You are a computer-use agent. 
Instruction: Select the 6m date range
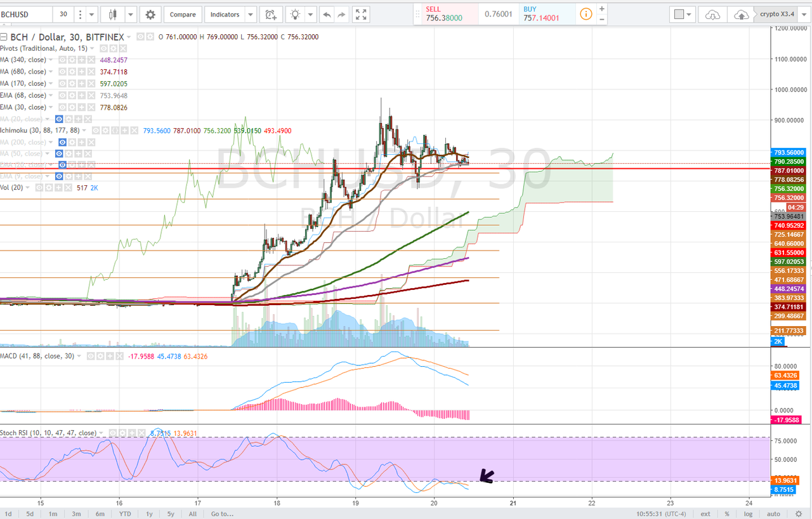point(100,514)
